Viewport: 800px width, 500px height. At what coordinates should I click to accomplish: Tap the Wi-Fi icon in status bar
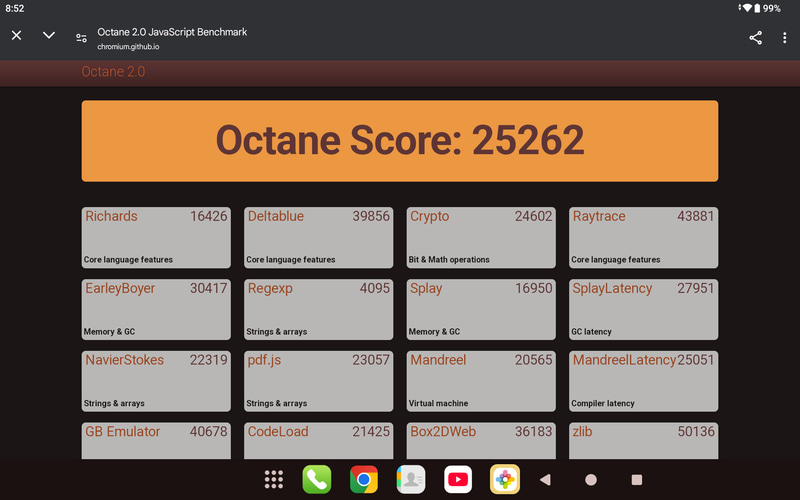(x=747, y=8)
